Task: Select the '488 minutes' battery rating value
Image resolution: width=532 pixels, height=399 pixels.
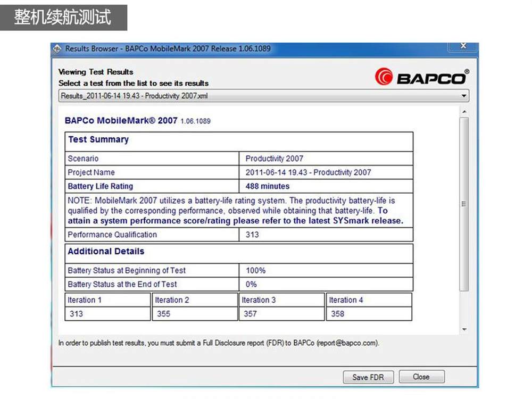Action: (x=268, y=186)
